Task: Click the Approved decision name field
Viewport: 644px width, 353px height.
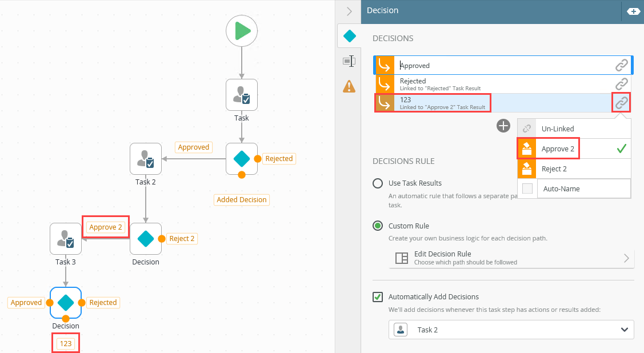Action: pyautogui.click(x=503, y=66)
